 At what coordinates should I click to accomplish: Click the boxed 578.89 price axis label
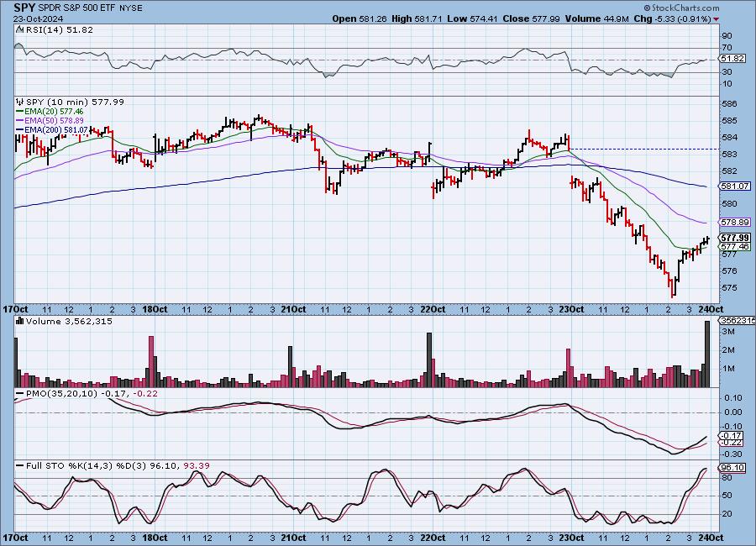[734, 223]
